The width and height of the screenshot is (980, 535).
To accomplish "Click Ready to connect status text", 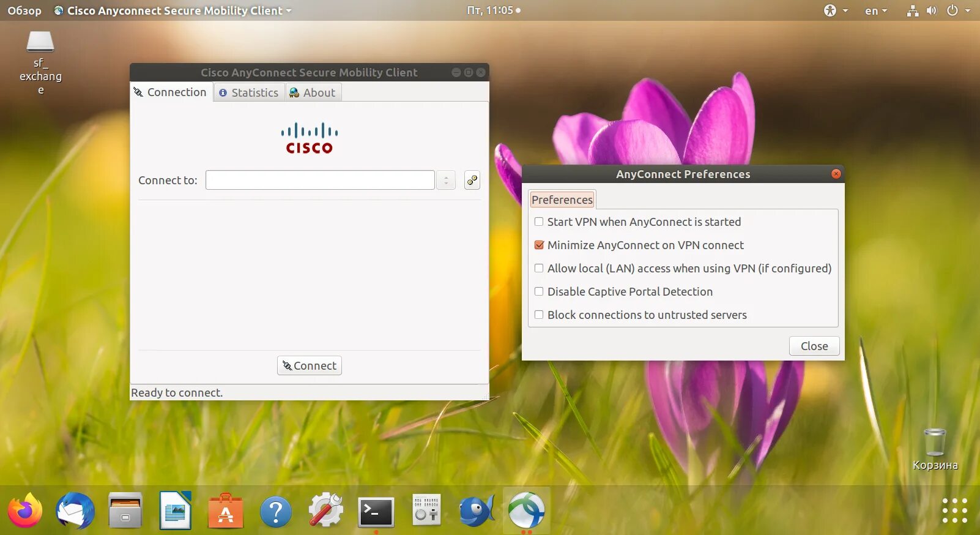I will tap(177, 392).
